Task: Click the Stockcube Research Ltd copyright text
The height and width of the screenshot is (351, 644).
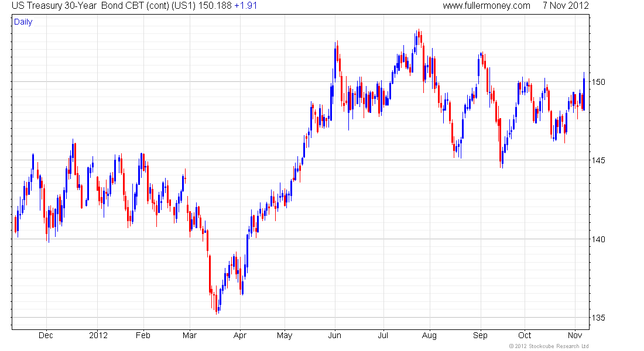Action: tap(549, 346)
